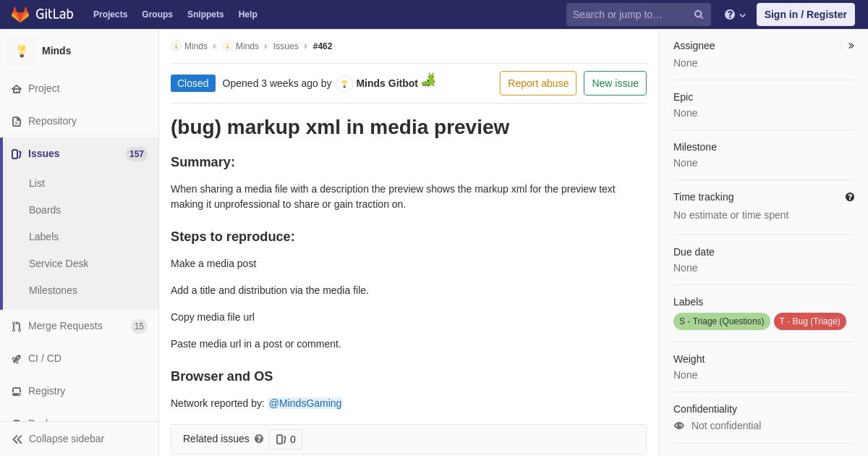The image size is (868, 456).
Task: Open Service Desk submenu item
Action: point(59,263)
